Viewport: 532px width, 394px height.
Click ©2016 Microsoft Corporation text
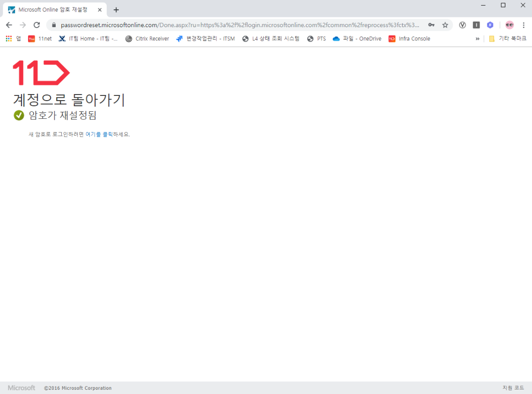tap(78, 388)
